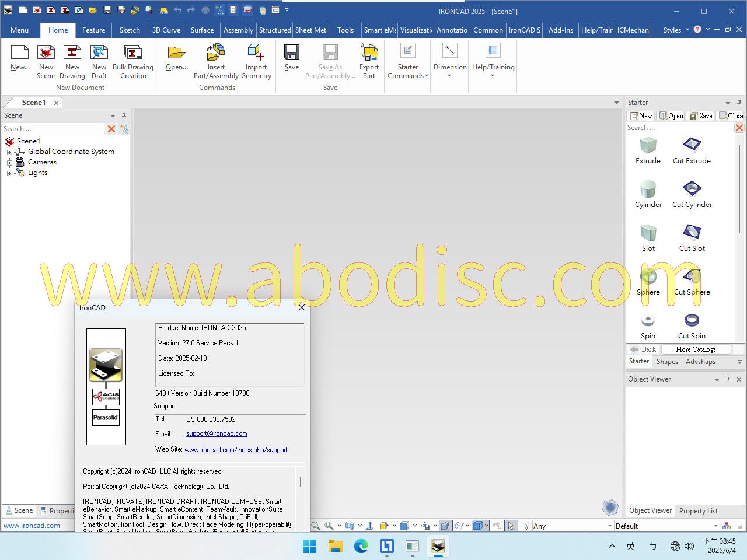Click the Open folder icon in ribbon
This screenshot has height=560, width=747.
click(x=176, y=52)
